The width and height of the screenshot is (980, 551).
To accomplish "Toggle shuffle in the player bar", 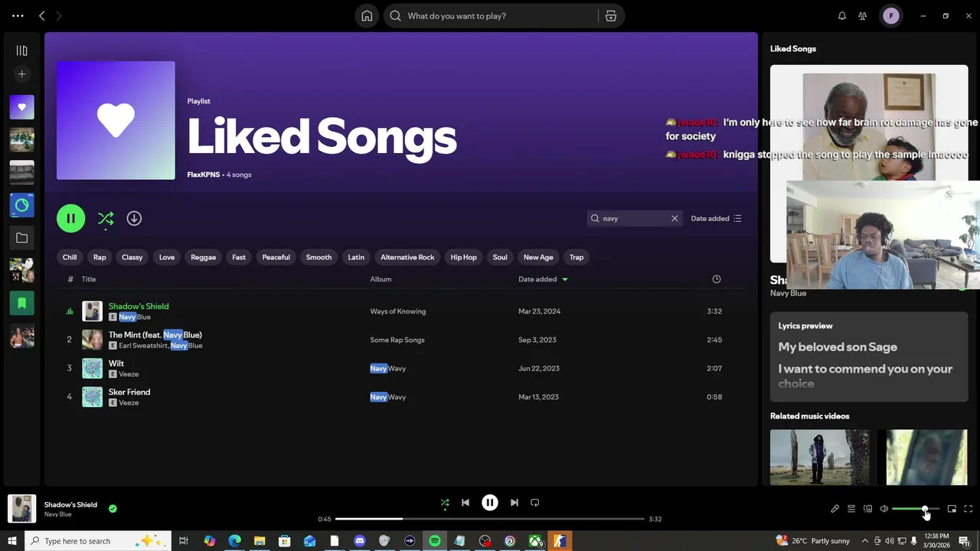I will point(445,503).
